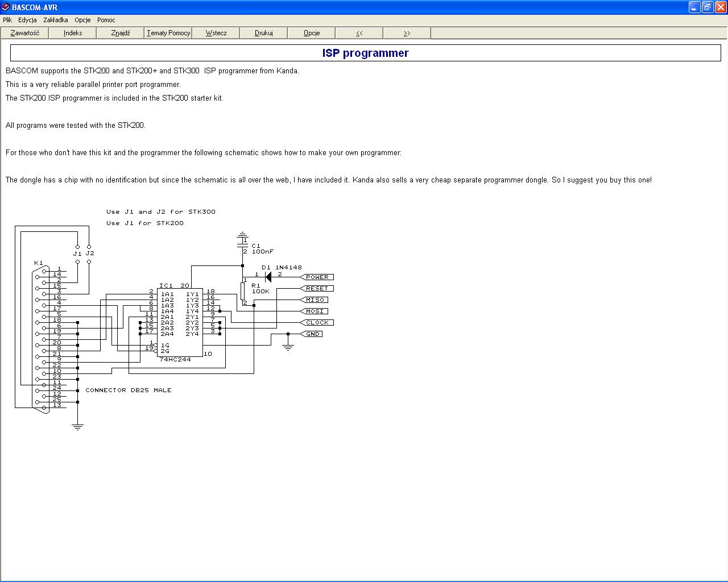Click the BASCOM-AVR title bar icon
The image size is (728, 582).
click(6, 7)
